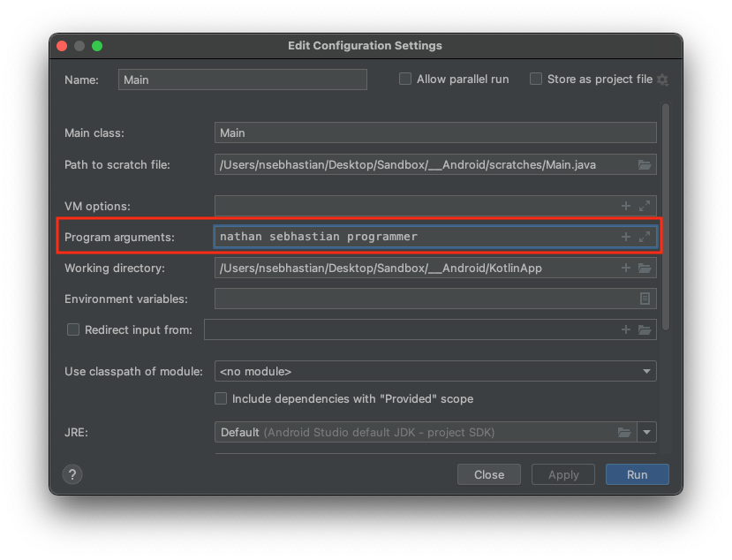Browse for scratch file path folder icon

(645, 165)
